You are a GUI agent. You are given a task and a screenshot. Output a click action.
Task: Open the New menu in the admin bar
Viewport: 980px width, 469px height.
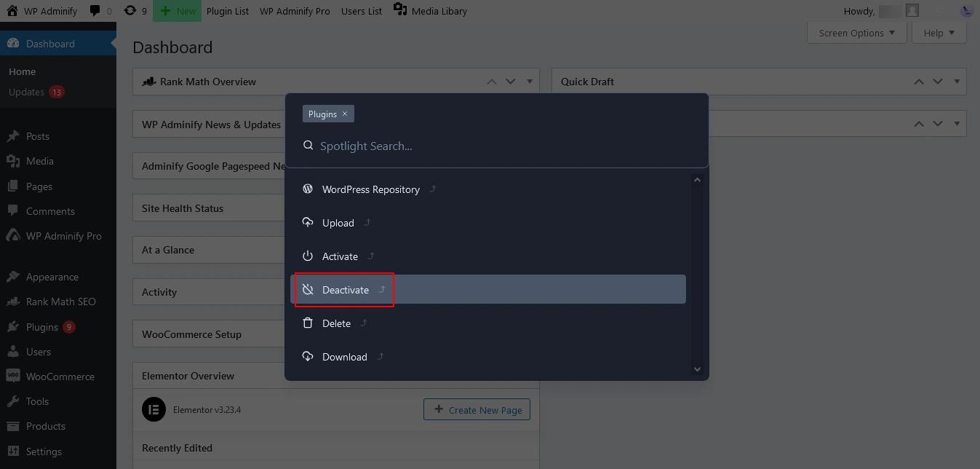[177, 10]
